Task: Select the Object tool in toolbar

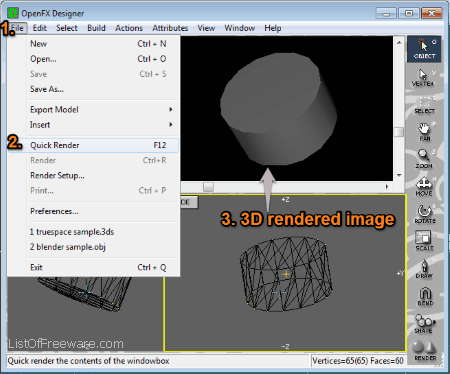Action: point(424,49)
